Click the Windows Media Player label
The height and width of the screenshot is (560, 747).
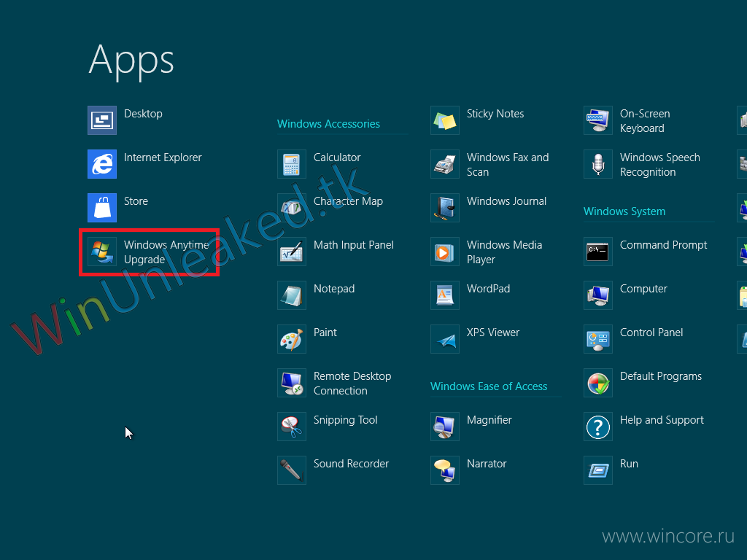[504, 252]
